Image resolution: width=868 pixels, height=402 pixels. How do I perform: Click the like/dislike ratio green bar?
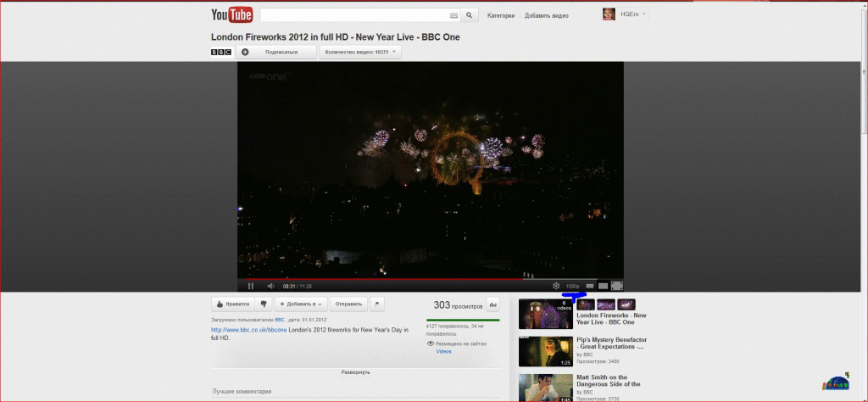coord(463,320)
